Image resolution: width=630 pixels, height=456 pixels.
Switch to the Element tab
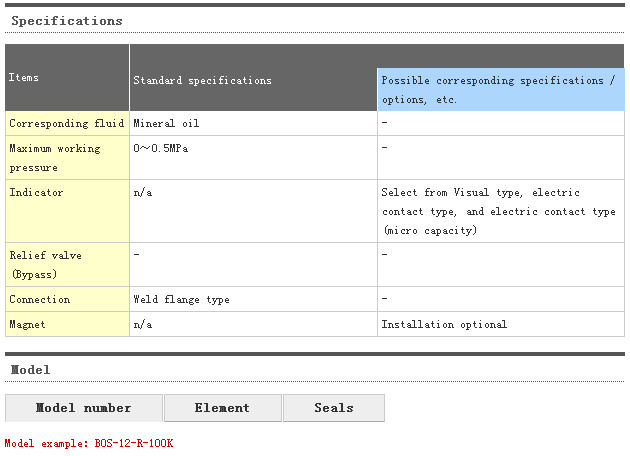222,408
